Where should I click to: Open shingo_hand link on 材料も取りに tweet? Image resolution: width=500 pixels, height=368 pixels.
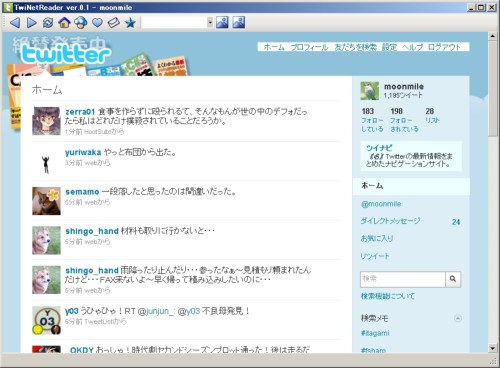[92, 231]
